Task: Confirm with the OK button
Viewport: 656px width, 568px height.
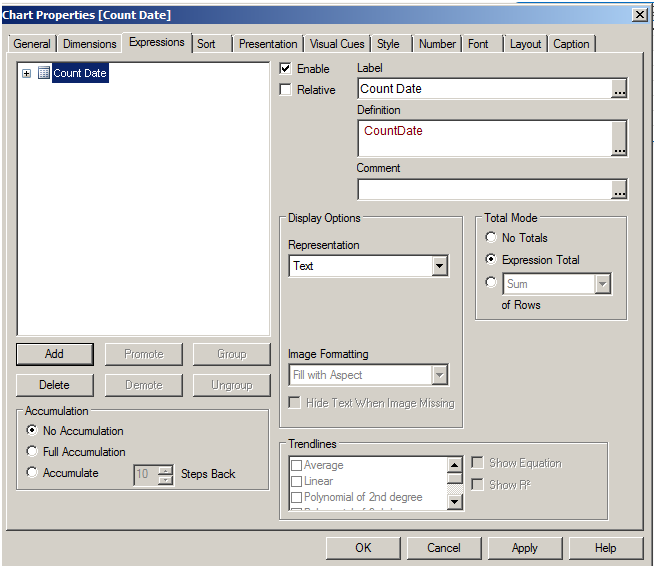Action: point(363,548)
